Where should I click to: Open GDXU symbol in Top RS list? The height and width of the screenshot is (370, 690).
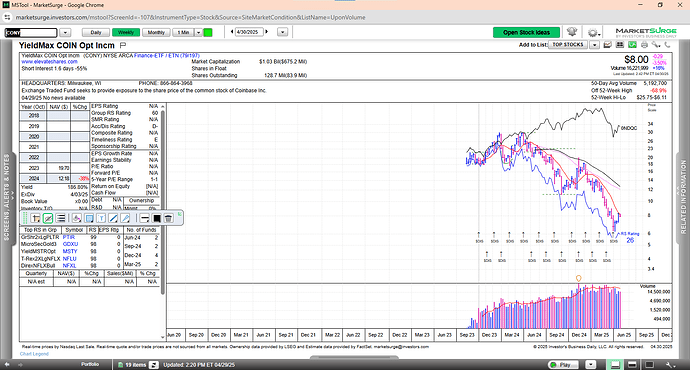pyautogui.click(x=70, y=244)
